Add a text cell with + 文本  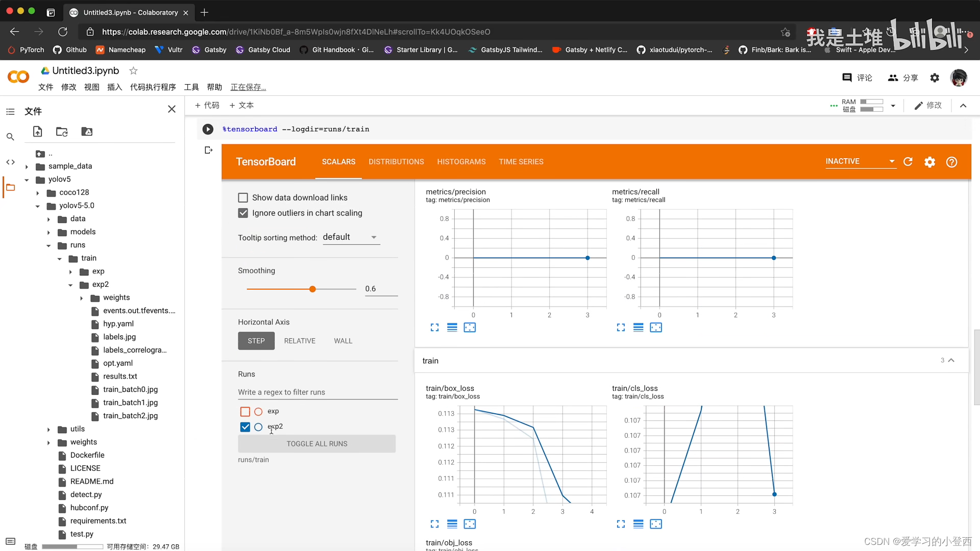(241, 105)
